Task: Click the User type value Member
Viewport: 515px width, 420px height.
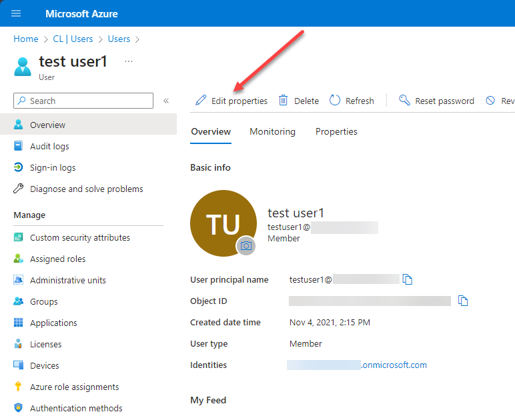Action: 306,343
